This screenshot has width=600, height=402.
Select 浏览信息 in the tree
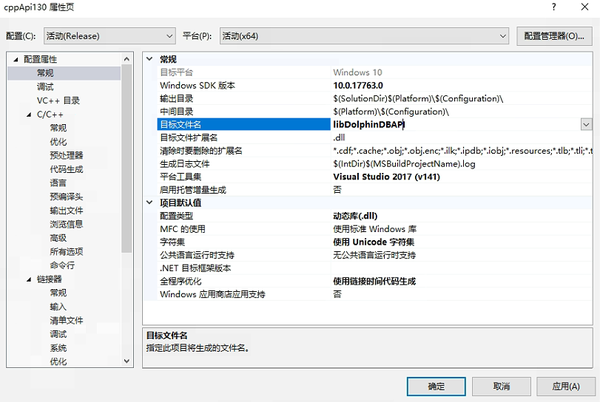coord(66,224)
